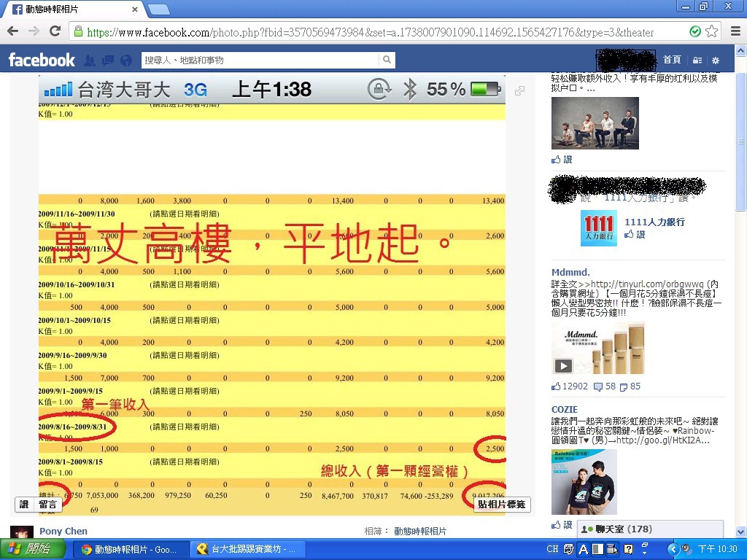Open Facebook notifications globe icon
Image resolution: width=747 pixels, height=560 pixels.
tap(126, 60)
